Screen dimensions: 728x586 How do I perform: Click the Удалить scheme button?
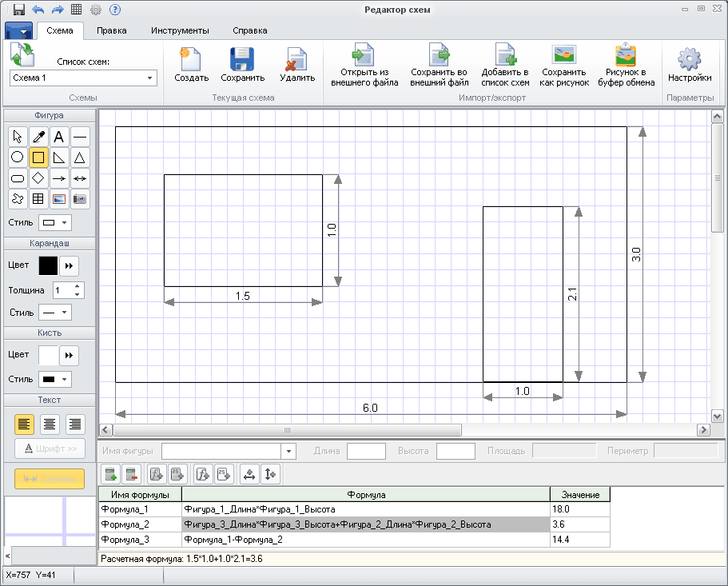coord(296,66)
